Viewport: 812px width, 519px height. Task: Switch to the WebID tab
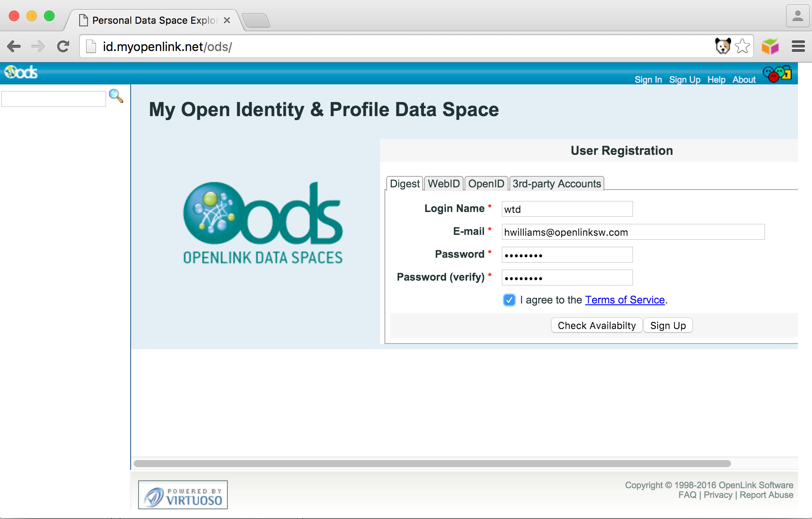(x=443, y=184)
